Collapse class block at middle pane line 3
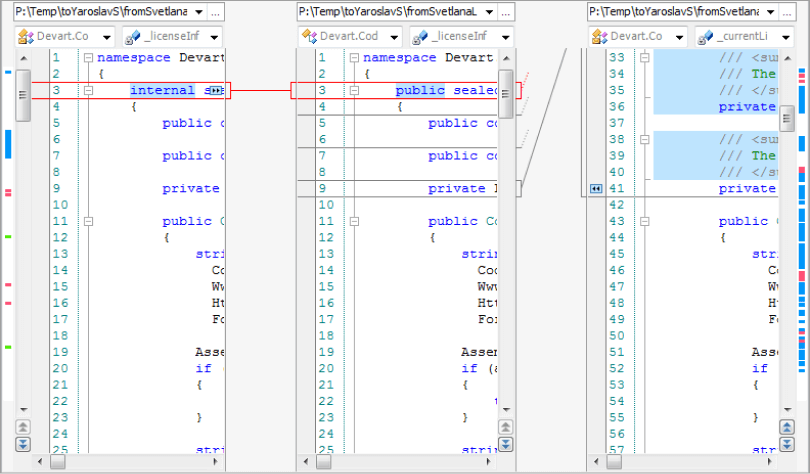810x474 pixels. pyautogui.click(x=354, y=90)
